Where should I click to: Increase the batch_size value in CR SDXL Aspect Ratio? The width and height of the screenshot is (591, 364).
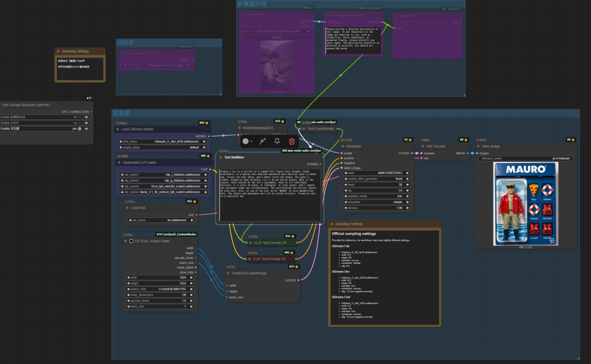click(192, 307)
